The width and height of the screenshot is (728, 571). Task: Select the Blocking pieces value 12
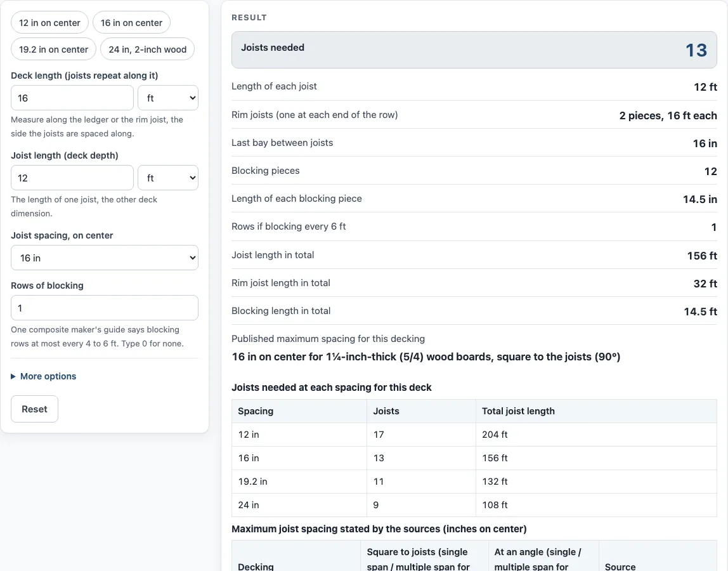point(711,171)
